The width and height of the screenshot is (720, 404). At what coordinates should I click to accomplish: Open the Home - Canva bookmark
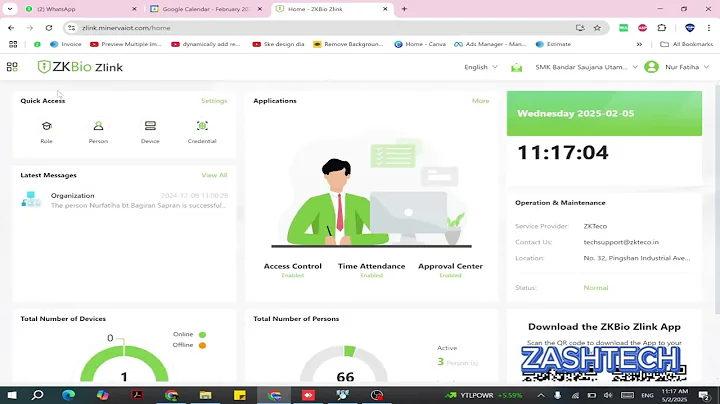click(420, 44)
